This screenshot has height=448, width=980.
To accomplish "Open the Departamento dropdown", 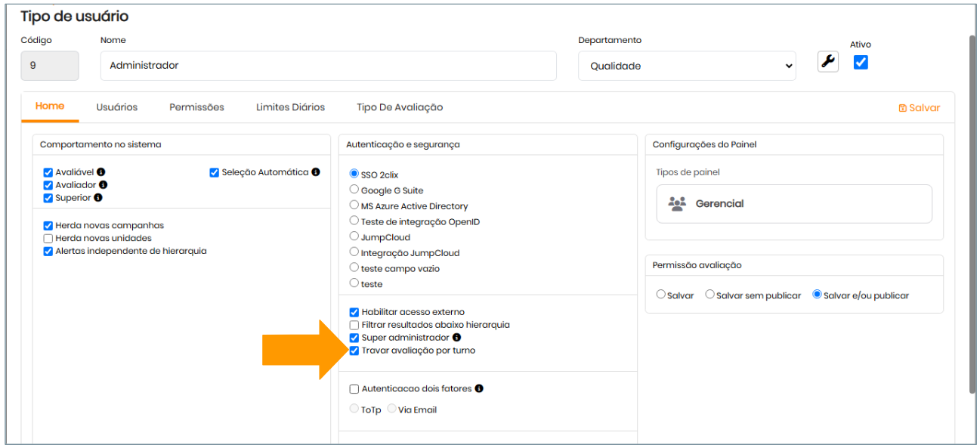I will tap(687, 66).
